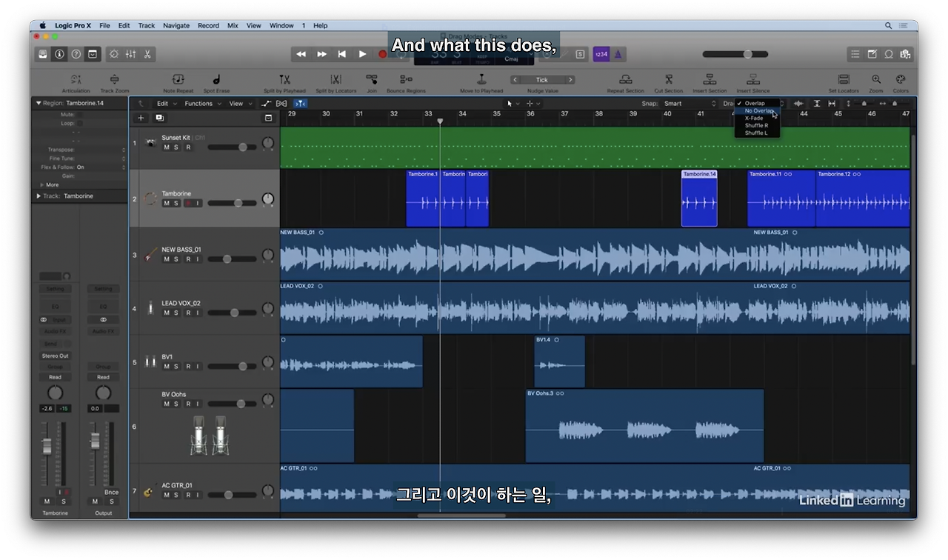Viewport: 948px width, 560px height.
Task: Adjust the master volume slider
Action: point(737,54)
